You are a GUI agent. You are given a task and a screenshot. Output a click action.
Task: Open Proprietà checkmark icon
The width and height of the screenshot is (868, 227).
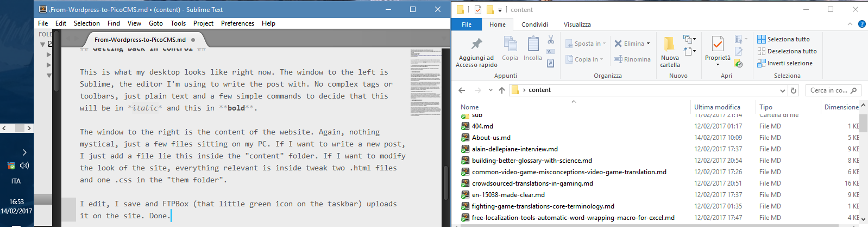point(718,44)
